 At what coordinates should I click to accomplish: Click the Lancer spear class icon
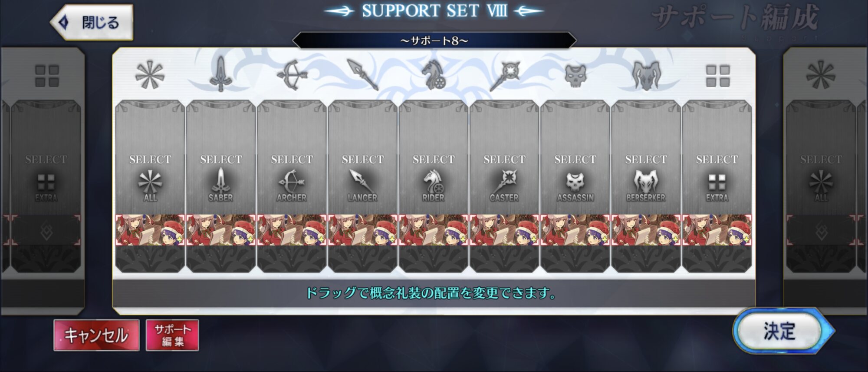coord(362,75)
